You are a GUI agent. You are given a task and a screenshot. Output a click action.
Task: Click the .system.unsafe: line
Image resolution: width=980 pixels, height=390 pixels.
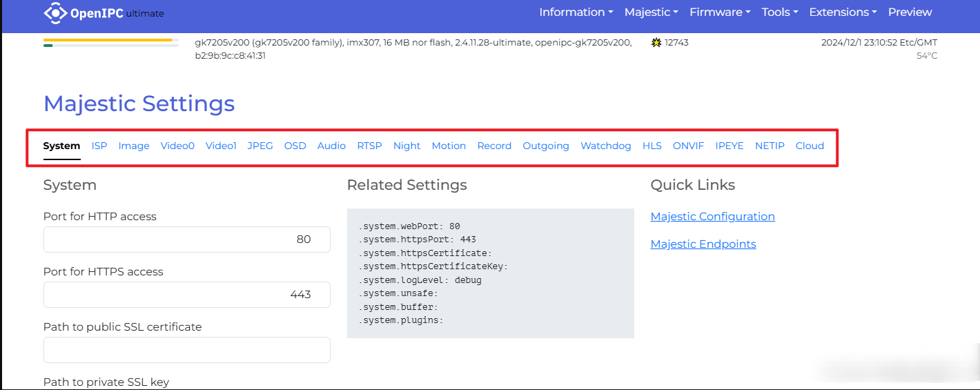[398, 294]
